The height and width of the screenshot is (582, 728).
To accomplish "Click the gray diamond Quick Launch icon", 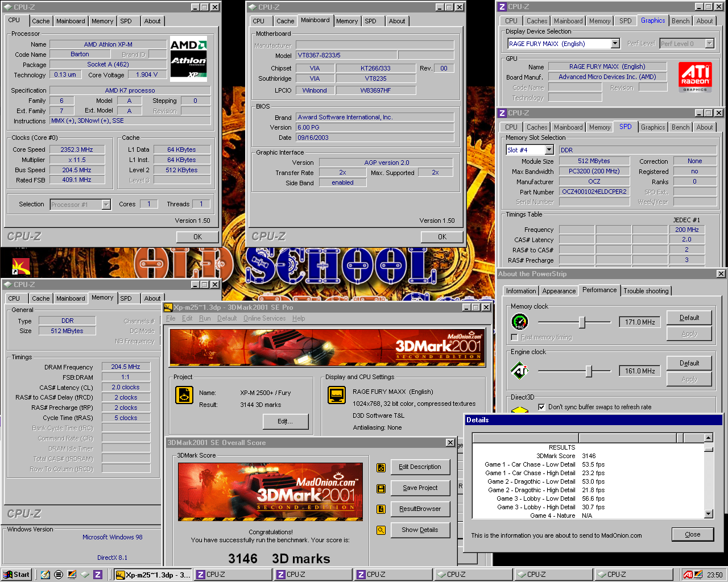I will tap(85, 575).
